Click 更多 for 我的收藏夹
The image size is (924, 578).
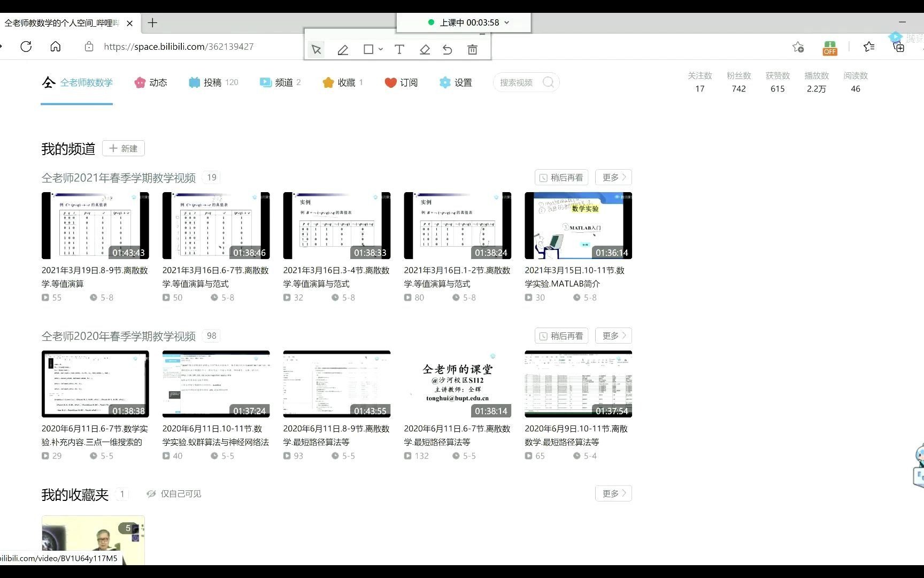coord(613,493)
